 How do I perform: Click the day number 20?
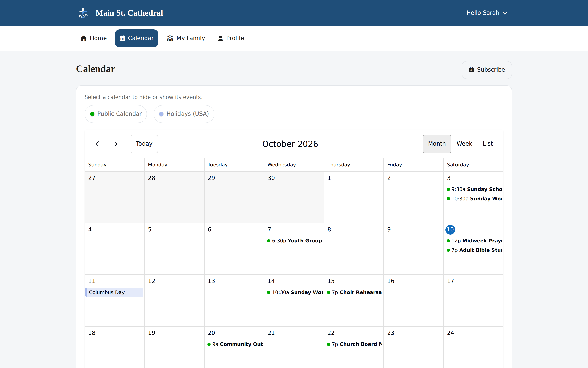(x=211, y=333)
